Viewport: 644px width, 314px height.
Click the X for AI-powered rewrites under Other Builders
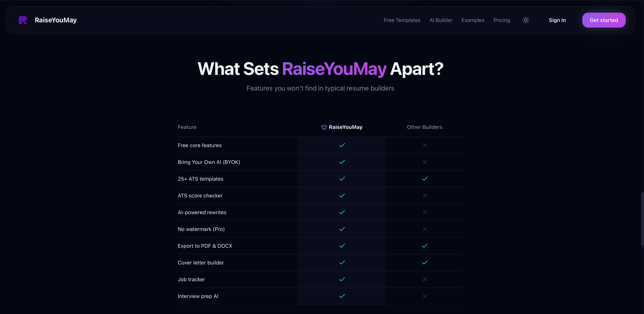coord(424,212)
